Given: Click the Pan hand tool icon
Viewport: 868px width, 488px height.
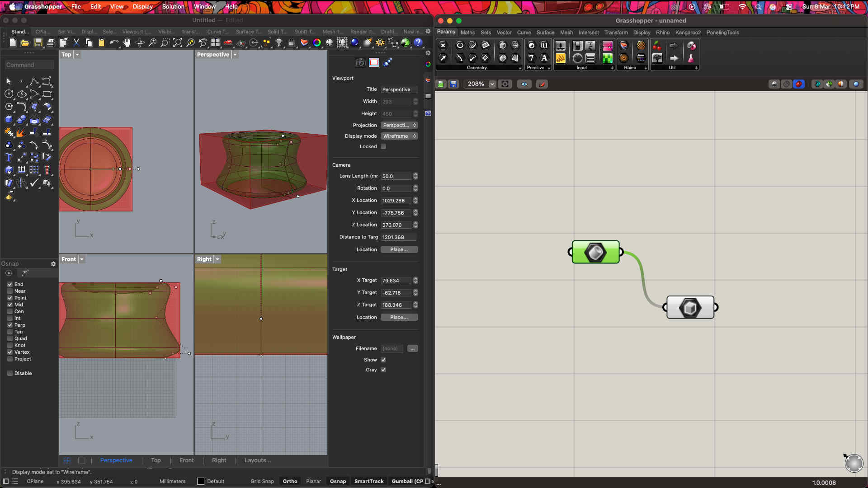Looking at the screenshot, I should [x=127, y=42].
